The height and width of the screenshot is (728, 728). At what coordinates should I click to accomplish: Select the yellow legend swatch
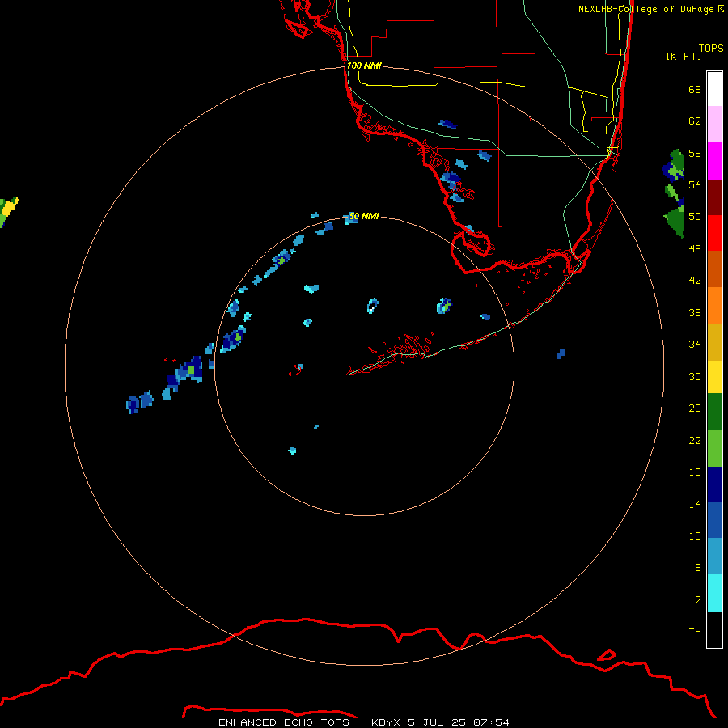714,377
